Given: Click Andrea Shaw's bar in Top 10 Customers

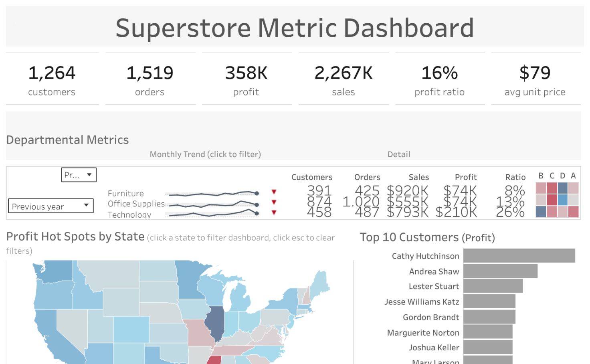Looking at the screenshot, I should click(x=500, y=271).
